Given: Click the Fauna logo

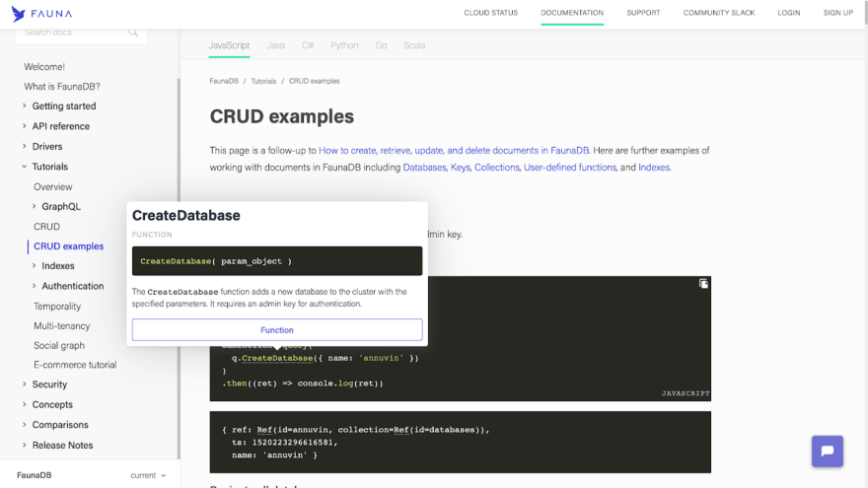Looking at the screenshot, I should point(41,14).
